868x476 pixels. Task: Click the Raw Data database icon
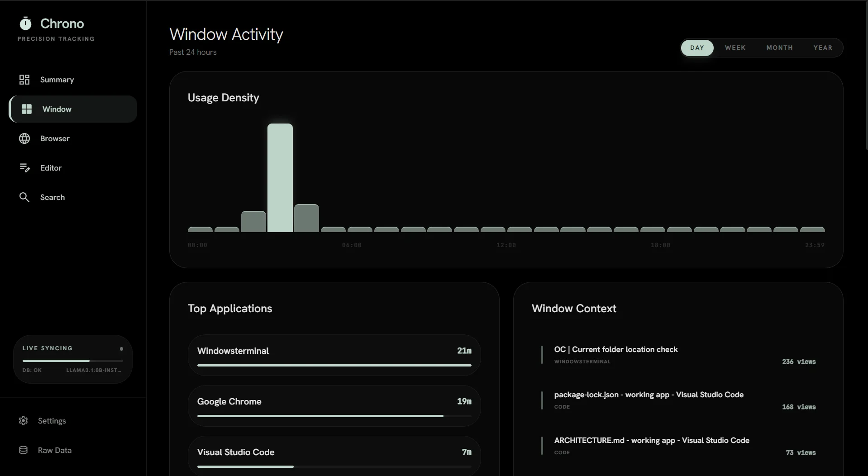[x=24, y=450]
